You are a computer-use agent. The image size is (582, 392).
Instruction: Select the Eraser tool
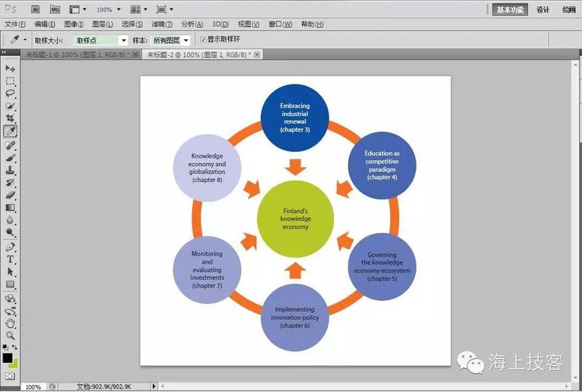(x=10, y=195)
